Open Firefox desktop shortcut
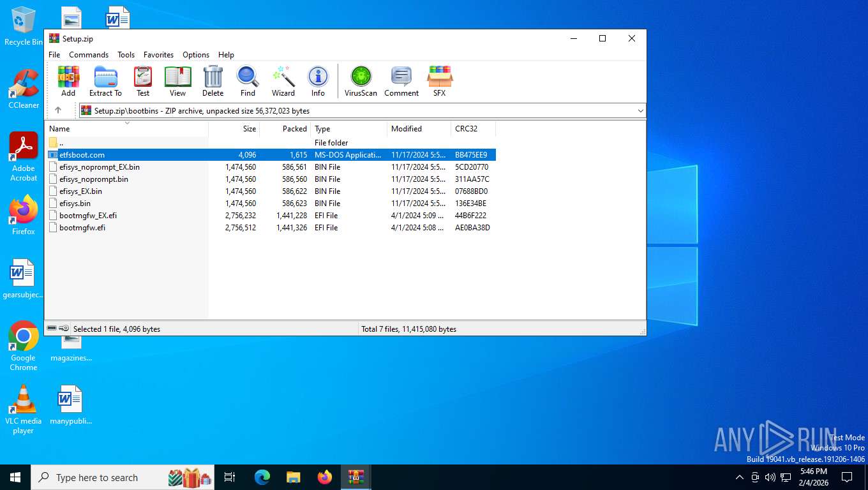 pos(24,216)
